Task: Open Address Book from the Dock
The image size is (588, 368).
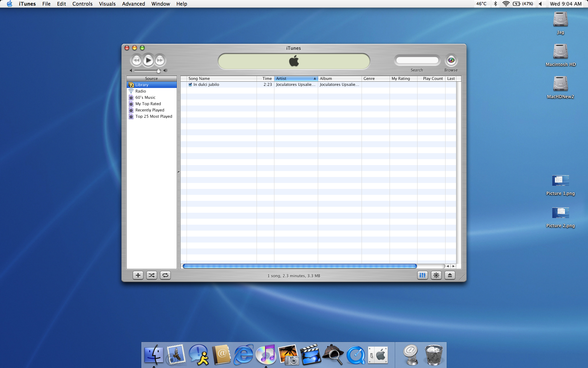Action: click(x=222, y=355)
